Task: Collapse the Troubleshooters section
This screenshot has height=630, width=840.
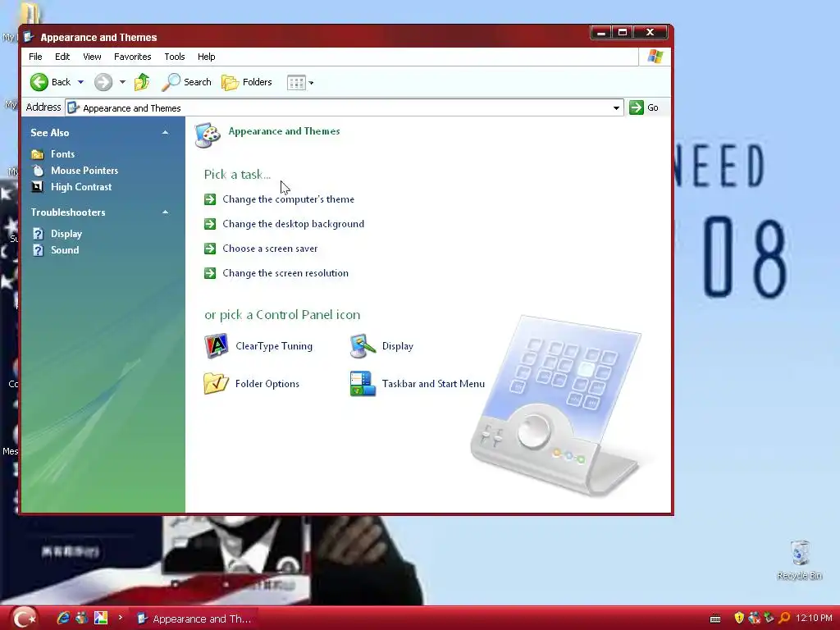Action: point(165,212)
